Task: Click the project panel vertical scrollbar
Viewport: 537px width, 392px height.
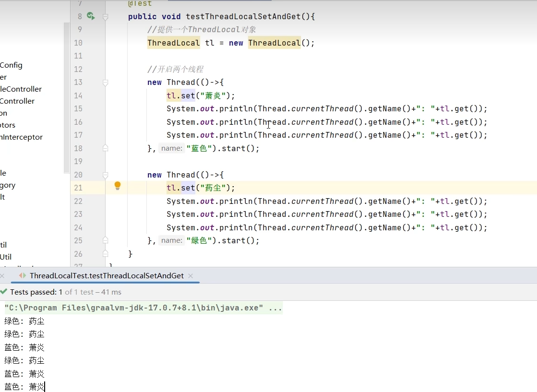Action: click(x=66, y=97)
